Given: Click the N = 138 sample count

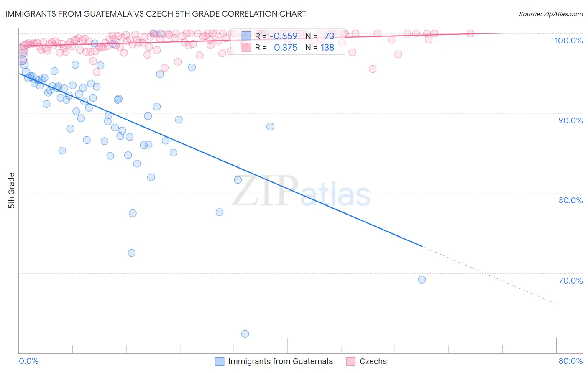Looking at the screenshot, I should [320, 47].
